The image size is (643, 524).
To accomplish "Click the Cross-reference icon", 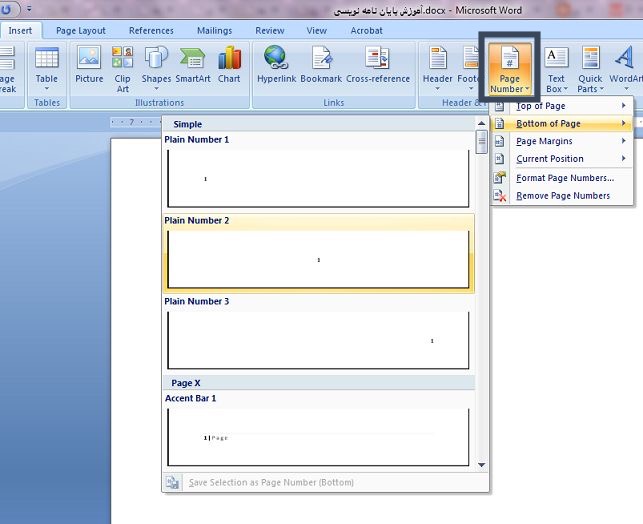I will point(377,60).
